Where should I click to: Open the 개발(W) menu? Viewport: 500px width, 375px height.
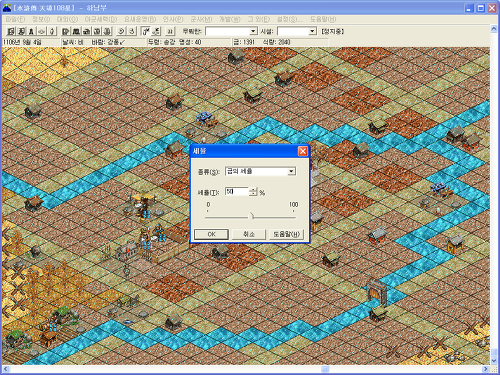(230, 19)
